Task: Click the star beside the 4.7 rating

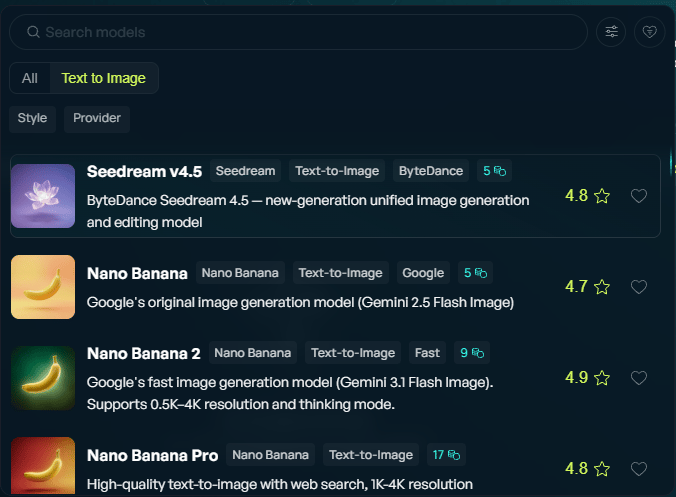Action: click(x=602, y=287)
